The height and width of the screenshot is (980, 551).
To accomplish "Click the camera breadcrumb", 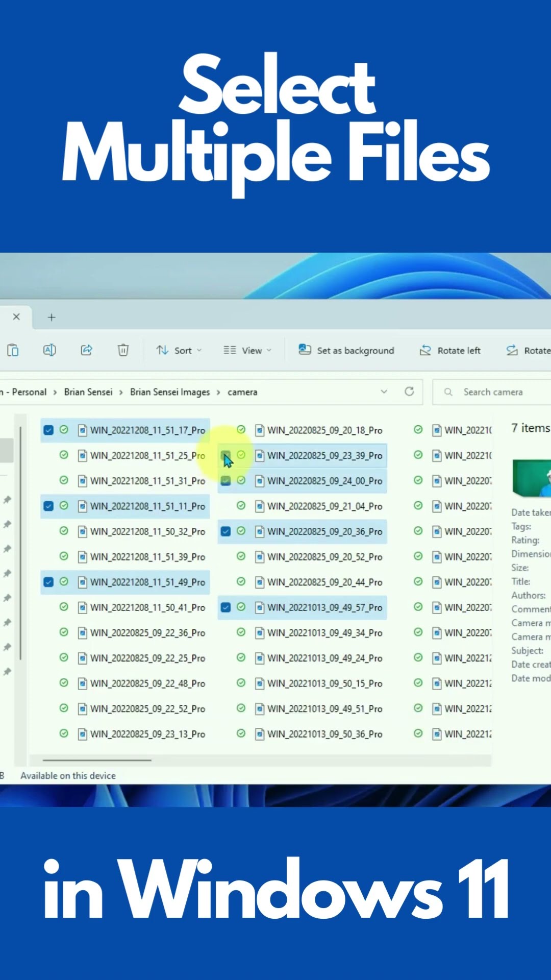I will (242, 392).
